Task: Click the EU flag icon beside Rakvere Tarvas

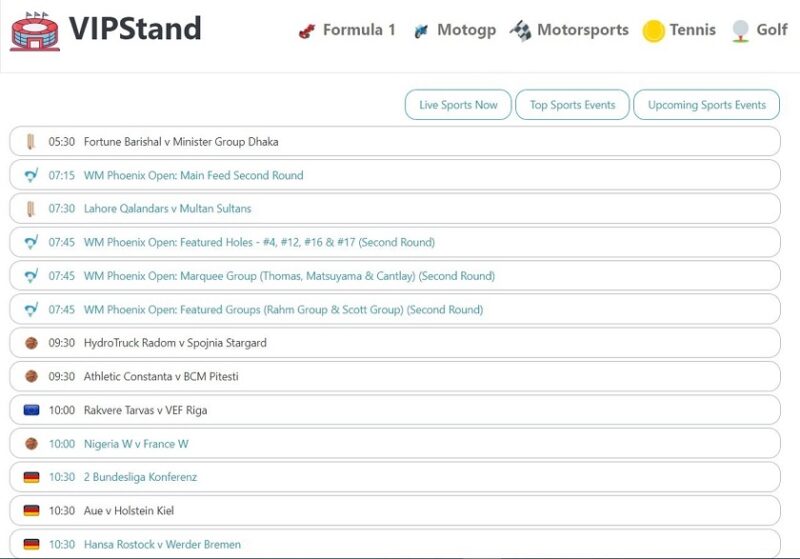Action: (x=32, y=410)
